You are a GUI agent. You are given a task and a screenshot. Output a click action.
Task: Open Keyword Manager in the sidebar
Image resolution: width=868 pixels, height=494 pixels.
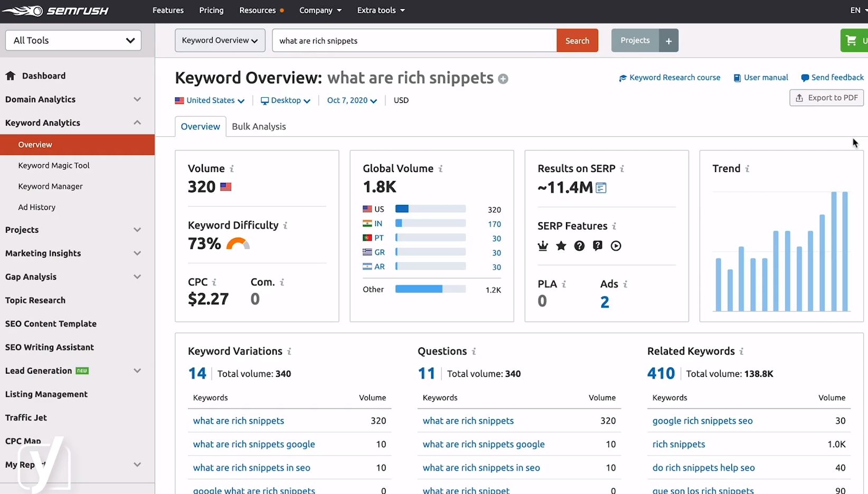pyautogui.click(x=50, y=186)
